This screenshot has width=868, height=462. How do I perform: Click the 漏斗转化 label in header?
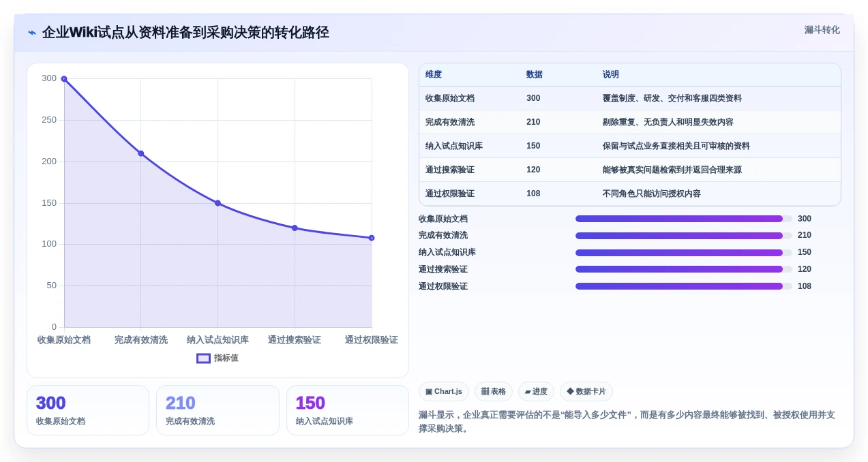[x=822, y=30]
